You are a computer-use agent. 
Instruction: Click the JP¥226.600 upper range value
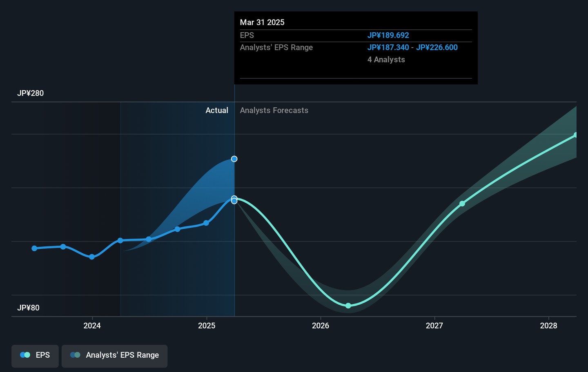tap(437, 47)
